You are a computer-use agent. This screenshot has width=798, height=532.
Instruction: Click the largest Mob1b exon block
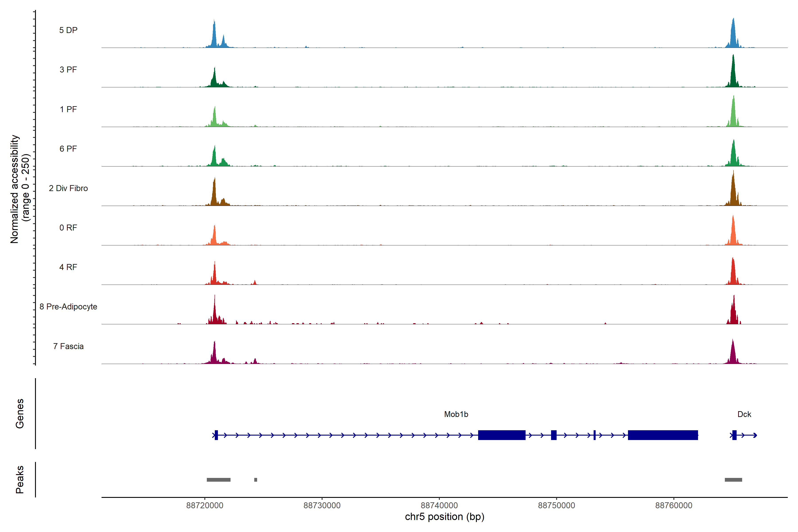pos(663,435)
